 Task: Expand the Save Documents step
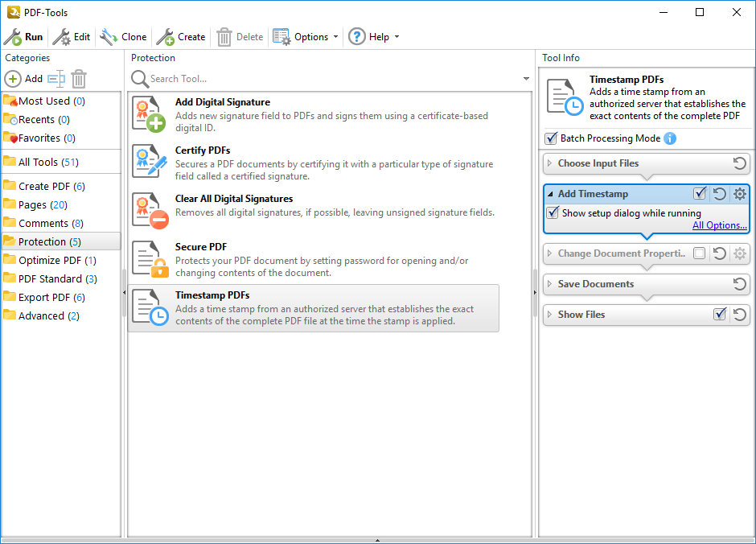pos(550,284)
